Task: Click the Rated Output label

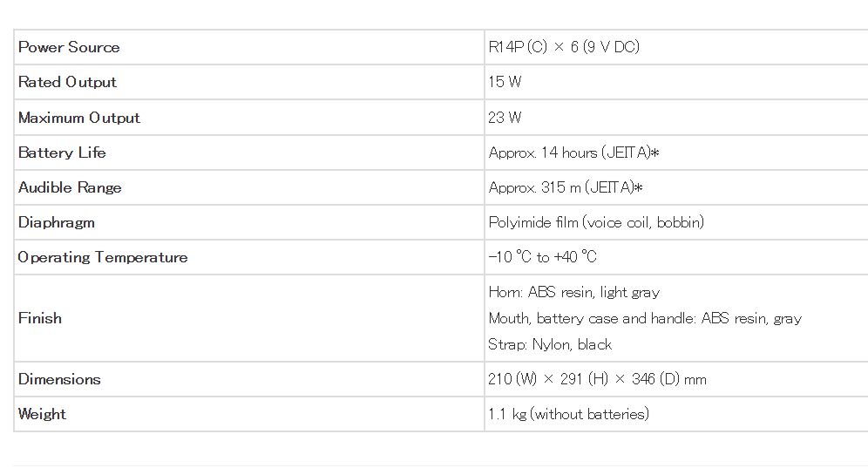Action: (x=67, y=82)
